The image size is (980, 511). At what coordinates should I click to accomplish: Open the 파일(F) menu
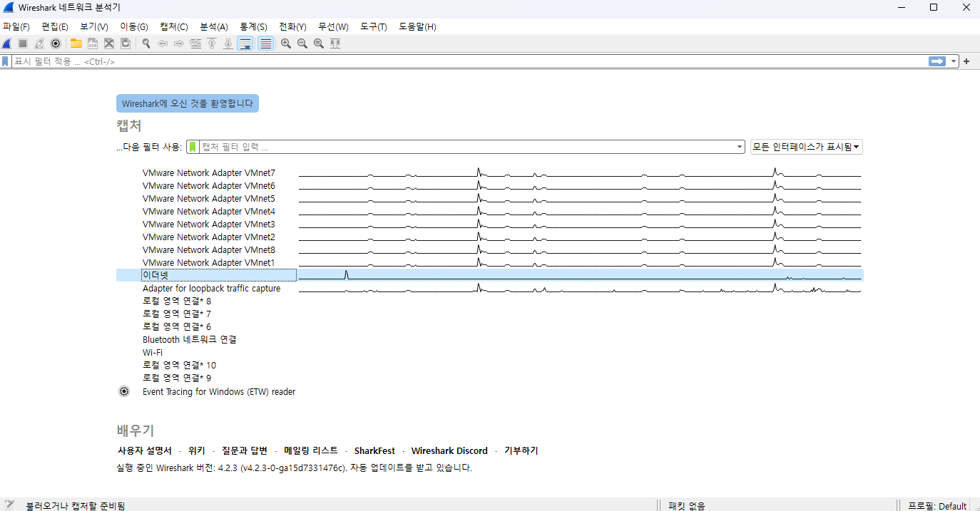(x=16, y=26)
